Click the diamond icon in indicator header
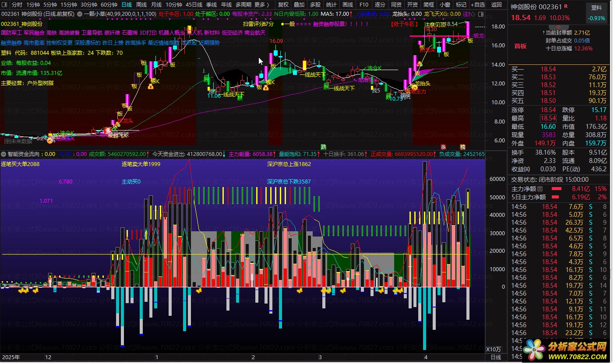The height and width of the screenshot is (364, 614). pos(473,14)
